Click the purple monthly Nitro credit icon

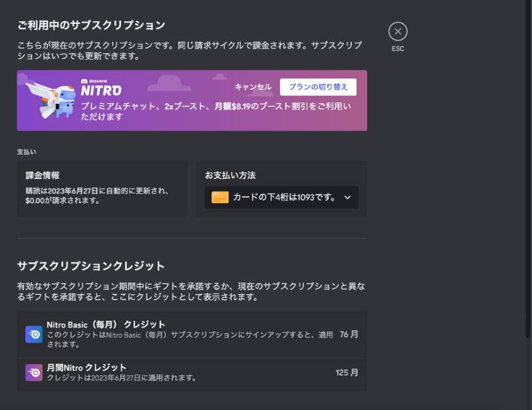point(34,373)
